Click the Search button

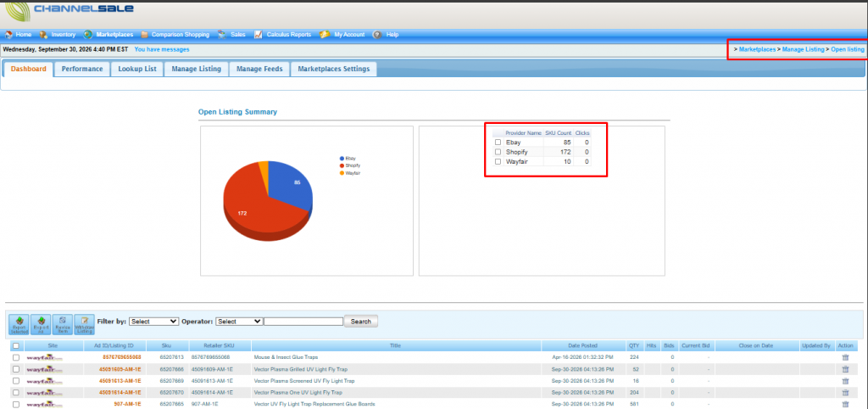click(361, 322)
